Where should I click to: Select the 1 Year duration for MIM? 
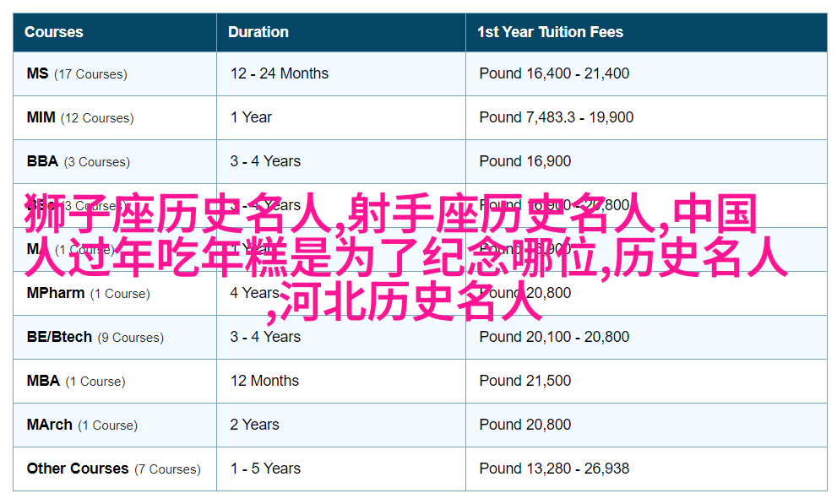251,117
